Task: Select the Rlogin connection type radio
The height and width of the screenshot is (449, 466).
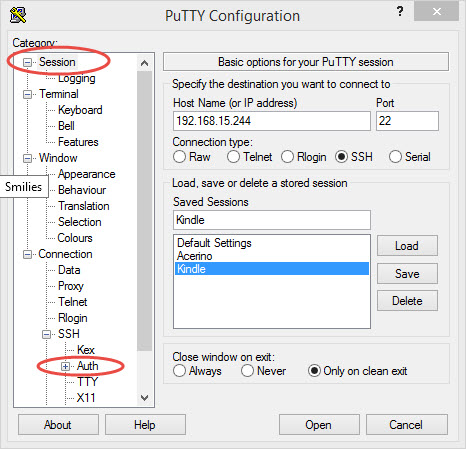Action: point(287,157)
